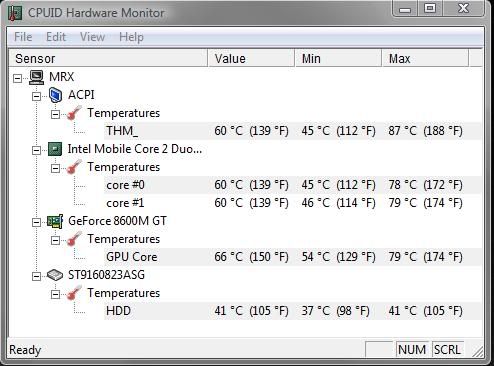Image resolution: width=494 pixels, height=366 pixels.
Task: Click the thermometer icon under GeForce 8600M GT
Action: tap(74, 239)
